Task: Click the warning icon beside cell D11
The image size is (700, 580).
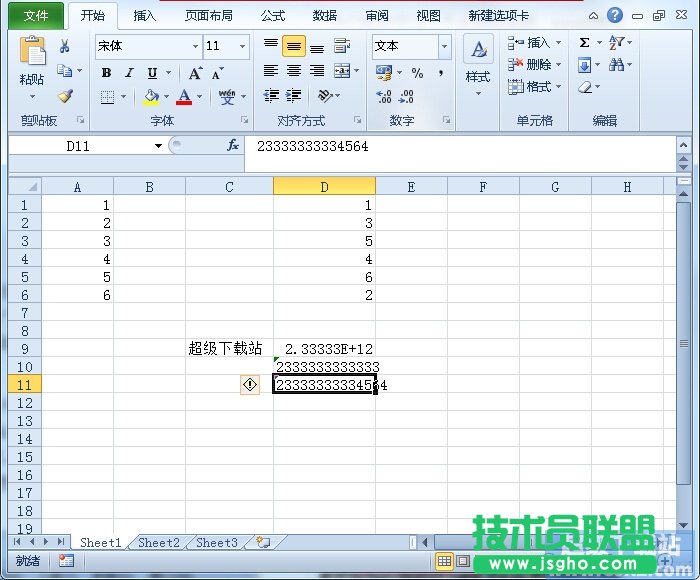Action: pos(249,385)
